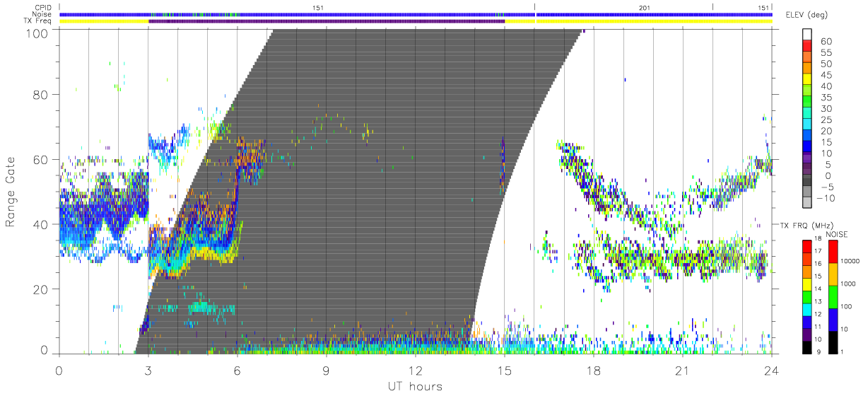Click the "9" tick label on the UT hours axis

pyautogui.click(x=326, y=370)
